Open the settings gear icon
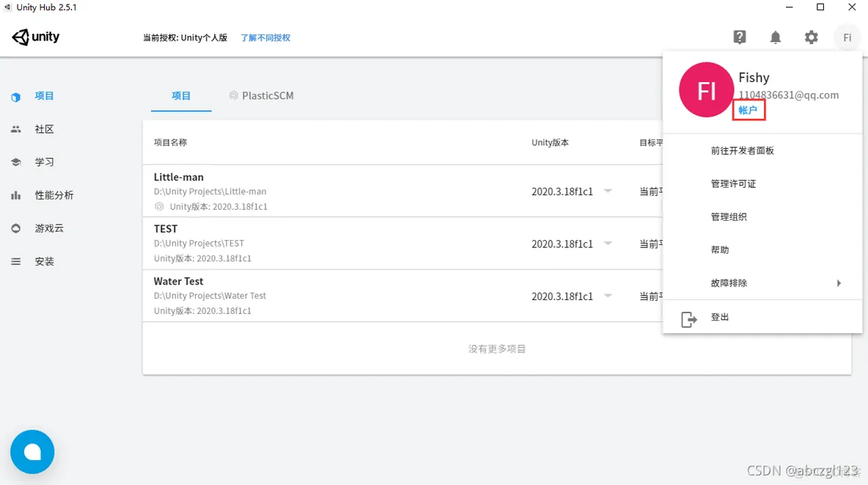Image resolution: width=868 pixels, height=485 pixels. click(811, 37)
